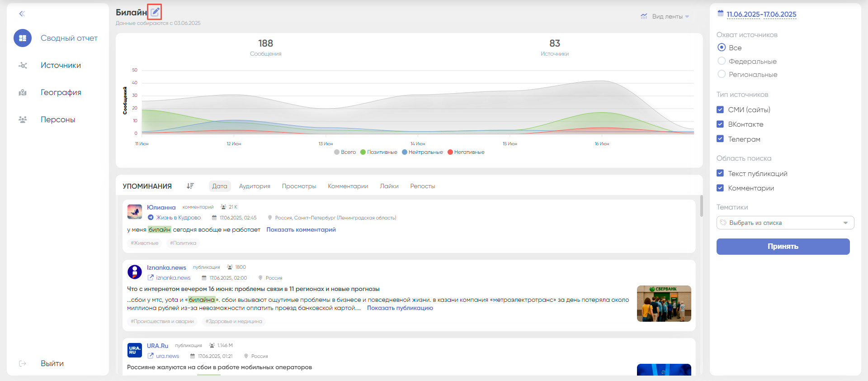Click the Источники sidebar icon
868x381 pixels.
click(23, 66)
